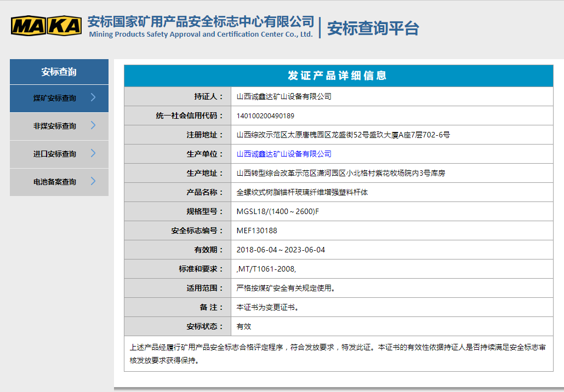Screen dimensions: 564x392
Task: Open the 电池备案查询 menu item
Action: (55, 182)
